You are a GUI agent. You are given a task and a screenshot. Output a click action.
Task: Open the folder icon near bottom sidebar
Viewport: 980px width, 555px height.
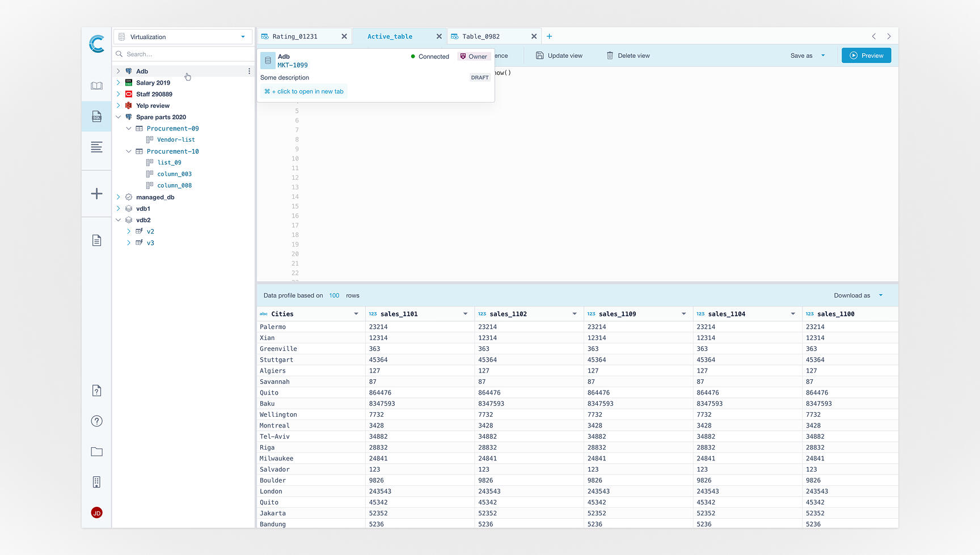tap(96, 452)
